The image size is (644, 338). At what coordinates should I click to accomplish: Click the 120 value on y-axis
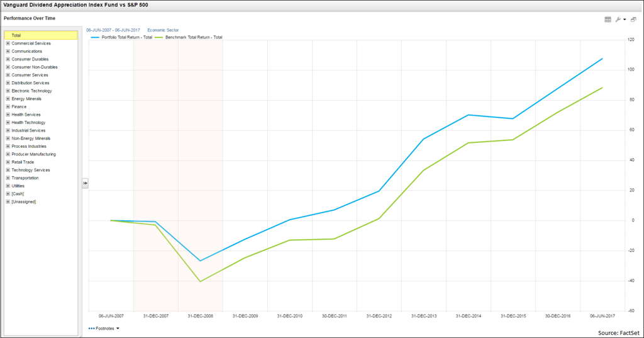pos(631,40)
